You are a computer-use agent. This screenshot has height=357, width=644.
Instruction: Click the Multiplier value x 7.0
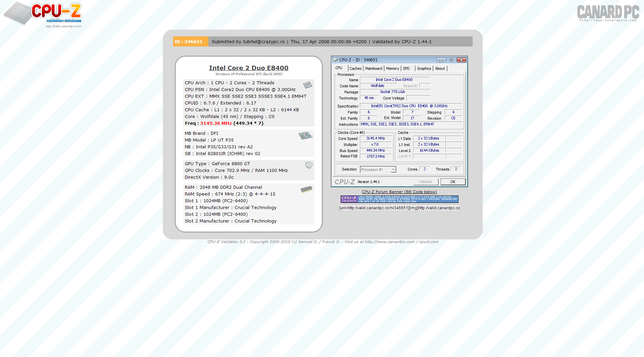[376, 144]
